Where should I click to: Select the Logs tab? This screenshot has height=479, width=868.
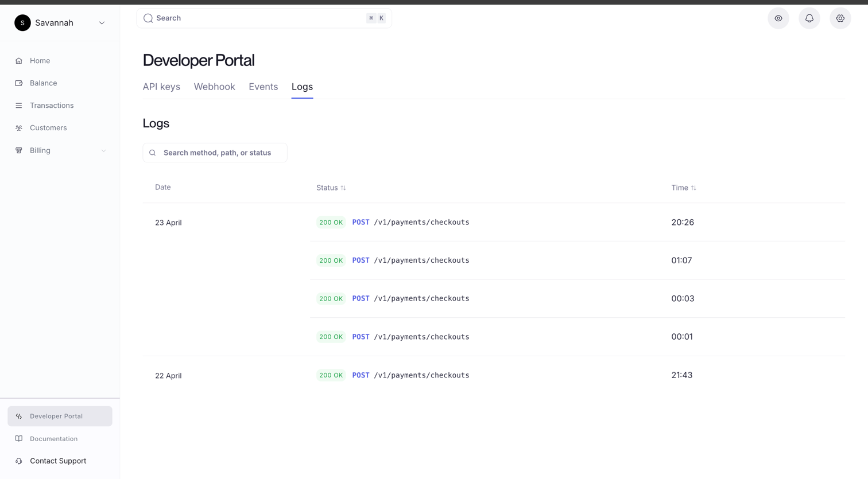click(302, 87)
